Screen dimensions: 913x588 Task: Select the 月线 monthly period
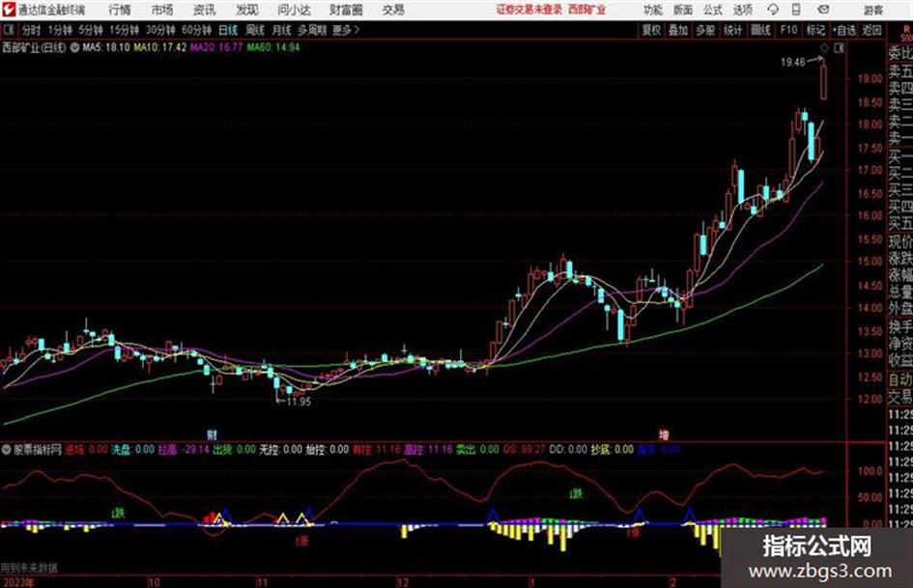(x=282, y=30)
